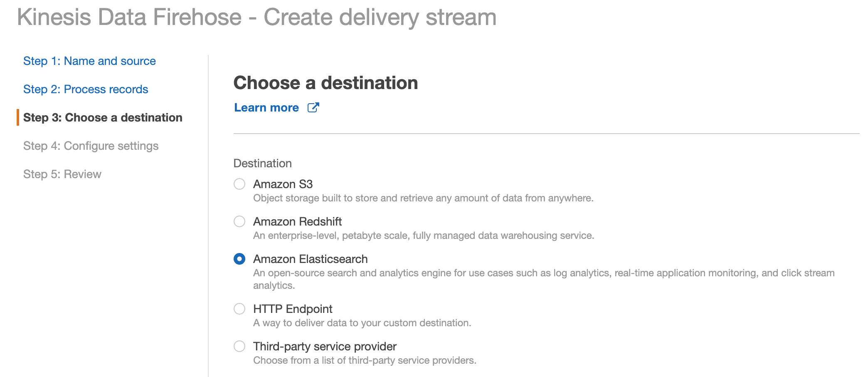The height and width of the screenshot is (377, 868).
Task: Click the Third-party service provider label text
Action: (325, 346)
